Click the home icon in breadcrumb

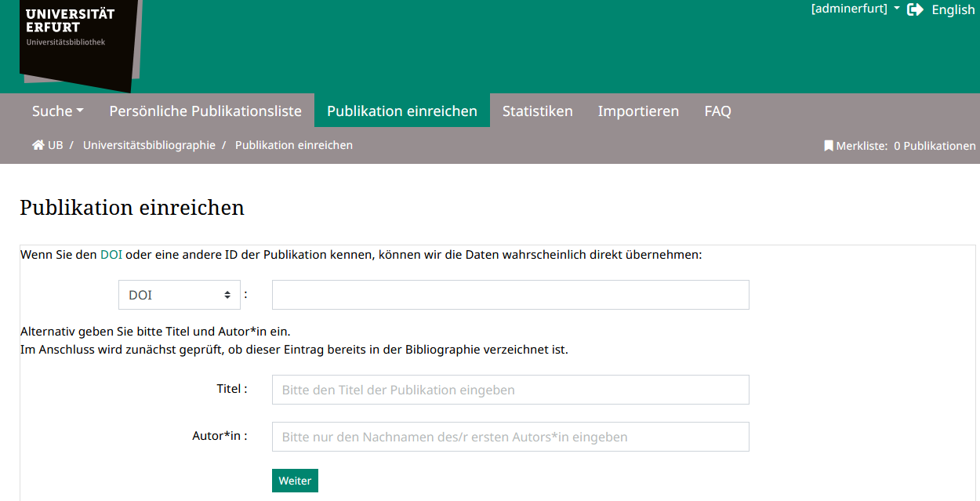pos(38,145)
